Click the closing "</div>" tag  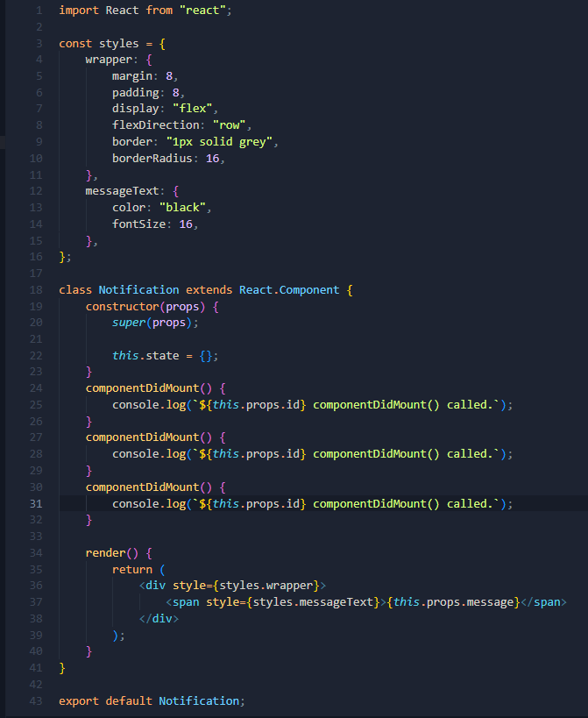pyautogui.click(x=159, y=619)
